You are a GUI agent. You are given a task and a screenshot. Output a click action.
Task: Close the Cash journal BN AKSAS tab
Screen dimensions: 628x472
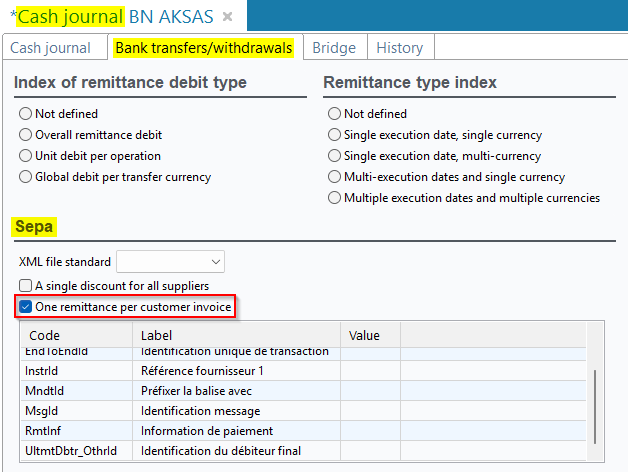click(228, 17)
